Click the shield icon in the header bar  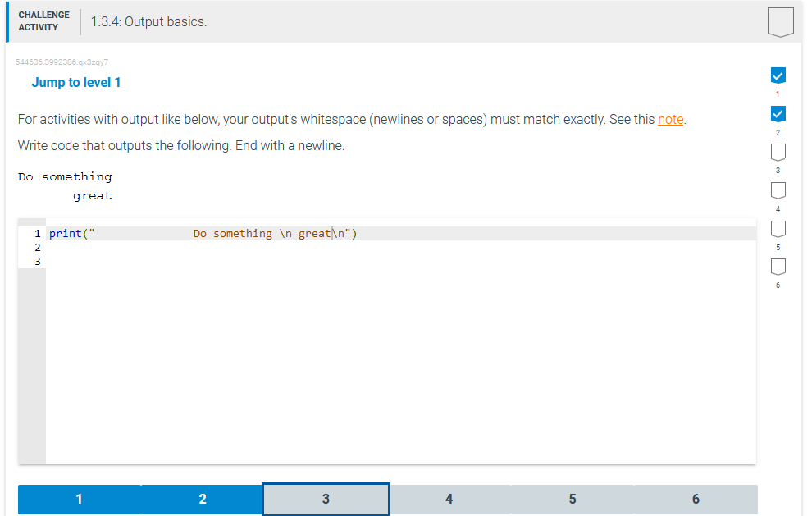[x=780, y=22]
